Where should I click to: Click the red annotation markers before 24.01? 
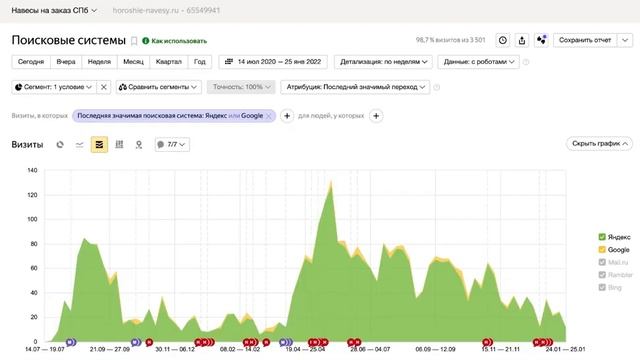pos(543,342)
